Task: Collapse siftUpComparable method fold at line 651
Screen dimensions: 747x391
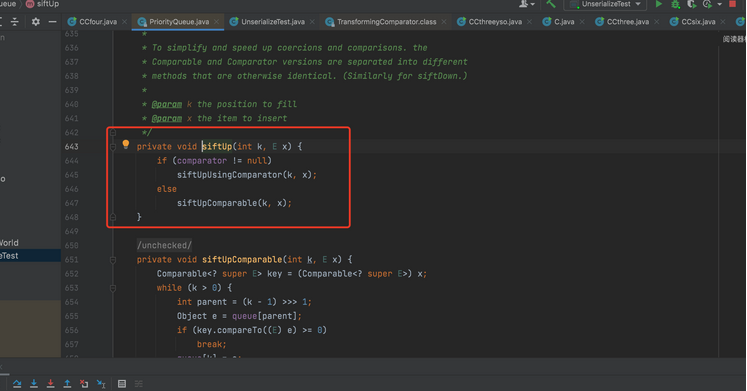Action: (113, 260)
